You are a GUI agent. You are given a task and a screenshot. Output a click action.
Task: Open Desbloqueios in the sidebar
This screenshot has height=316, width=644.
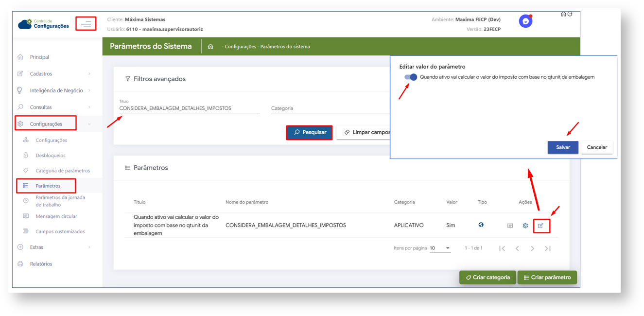click(x=50, y=156)
